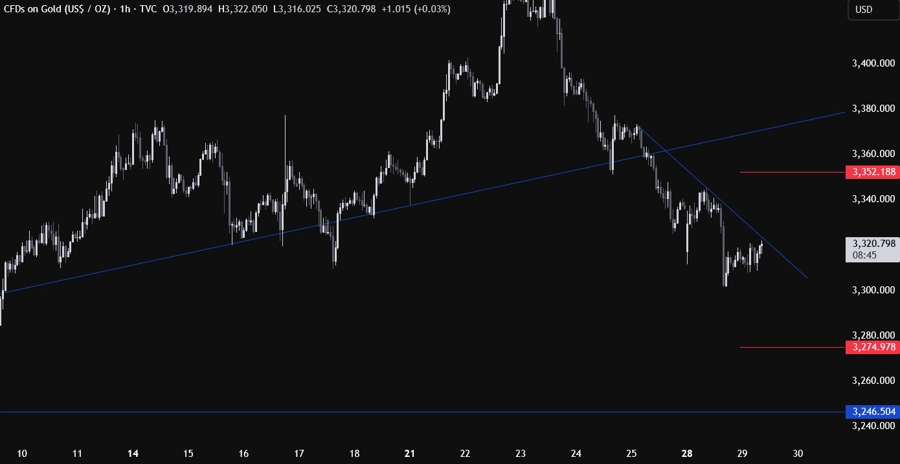Click the 3,360.000 price axis label
The width and height of the screenshot is (900, 464).
874,153
